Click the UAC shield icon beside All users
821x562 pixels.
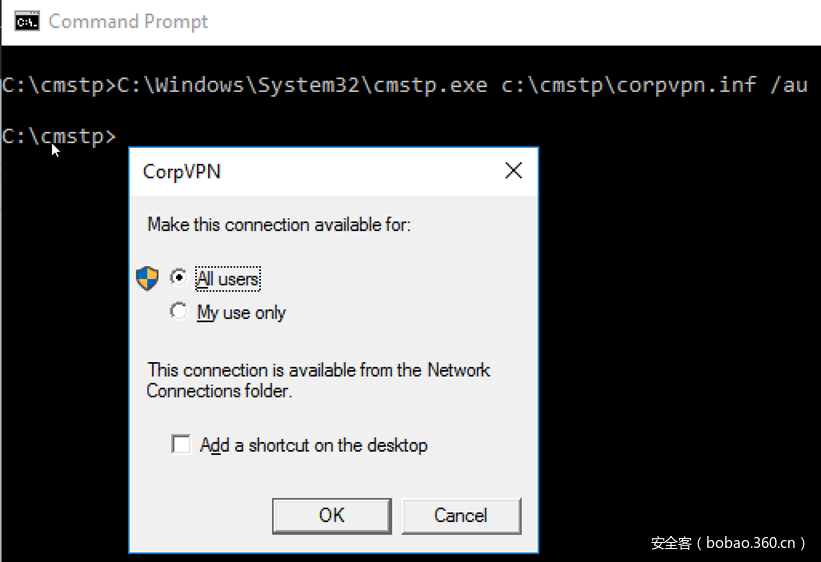coord(148,278)
